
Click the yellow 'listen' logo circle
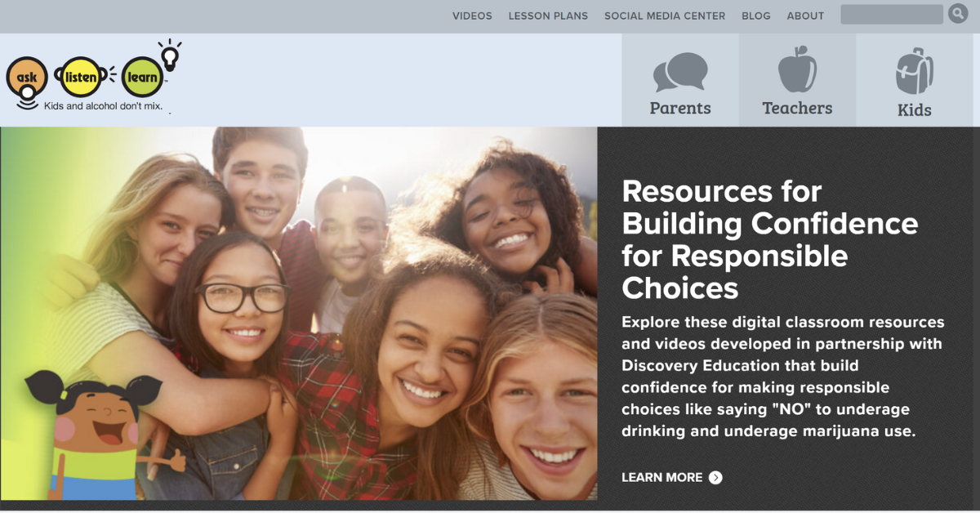(x=81, y=78)
